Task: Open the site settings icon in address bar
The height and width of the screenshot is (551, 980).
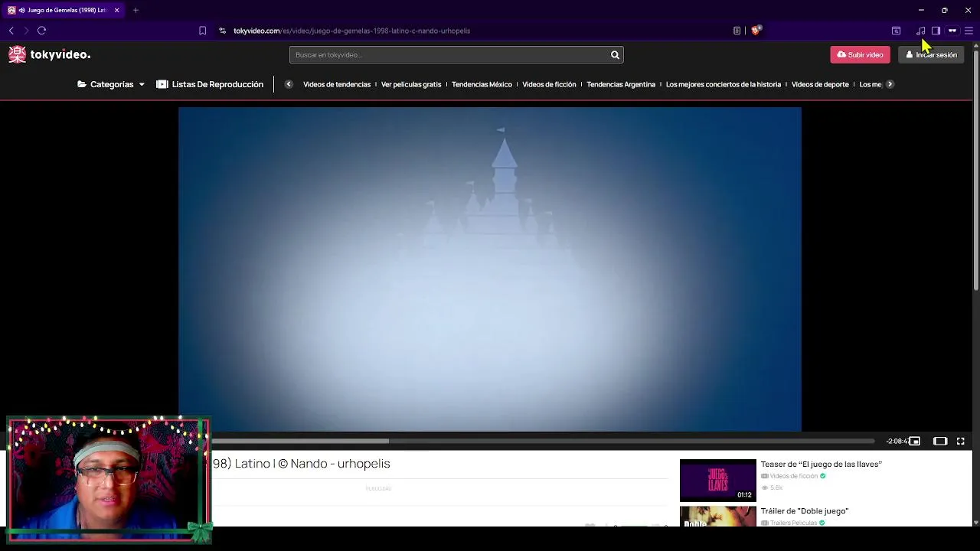Action: pos(222,31)
